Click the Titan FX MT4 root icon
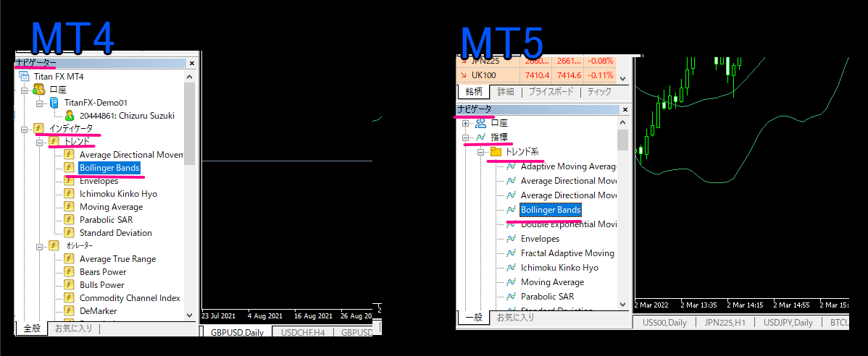The height and width of the screenshot is (356, 868). click(24, 76)
